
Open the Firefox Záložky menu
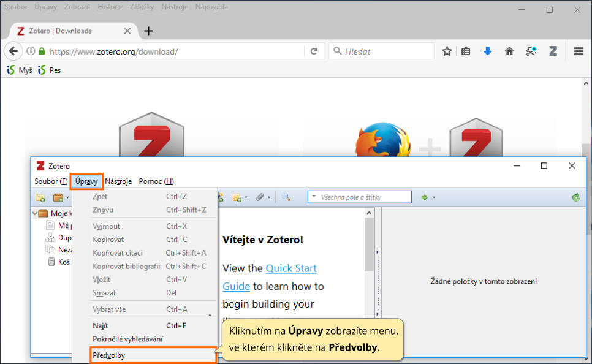point(142,7)
